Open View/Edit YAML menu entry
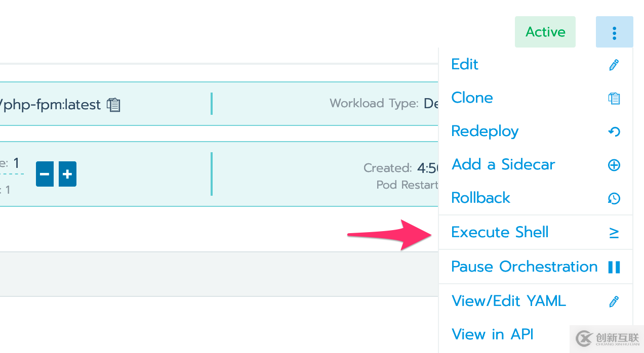The image size is (644, 353). (x=508, y=301)
